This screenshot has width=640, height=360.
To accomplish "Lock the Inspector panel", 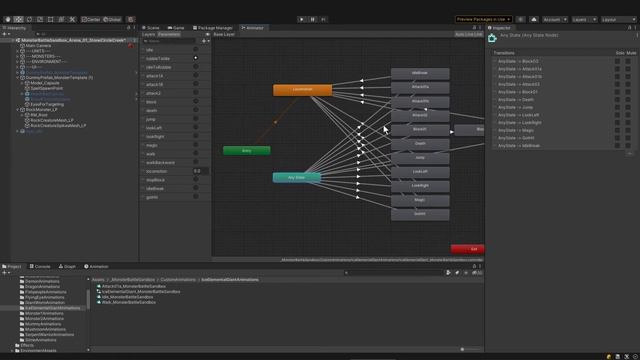I will coord(629,28).
